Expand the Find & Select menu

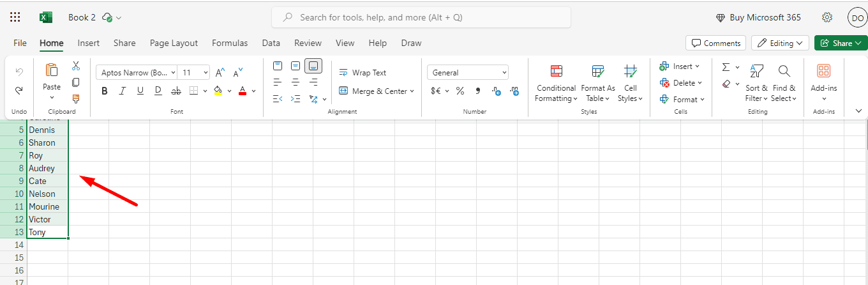(x=784, y=84)
